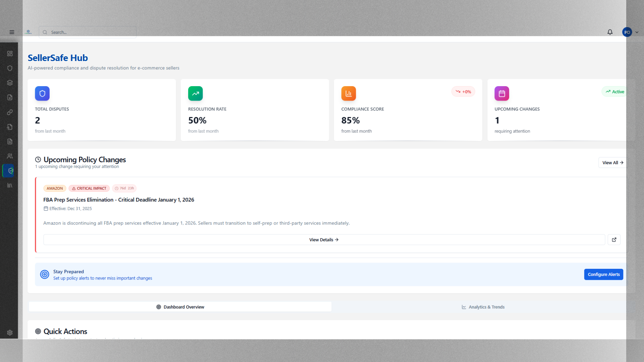
Task: Select the link icon in the sidebar
Action: (x=10, y=112)
